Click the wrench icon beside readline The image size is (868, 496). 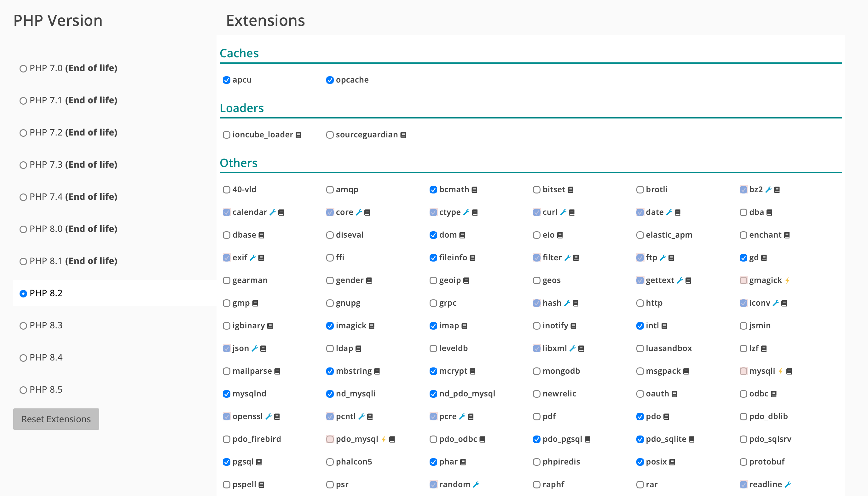pyautogui.click(x=788, y=485)
